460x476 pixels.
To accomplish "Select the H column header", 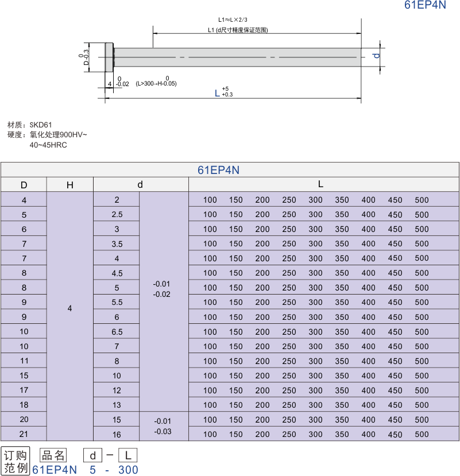I will pos(70,185).
